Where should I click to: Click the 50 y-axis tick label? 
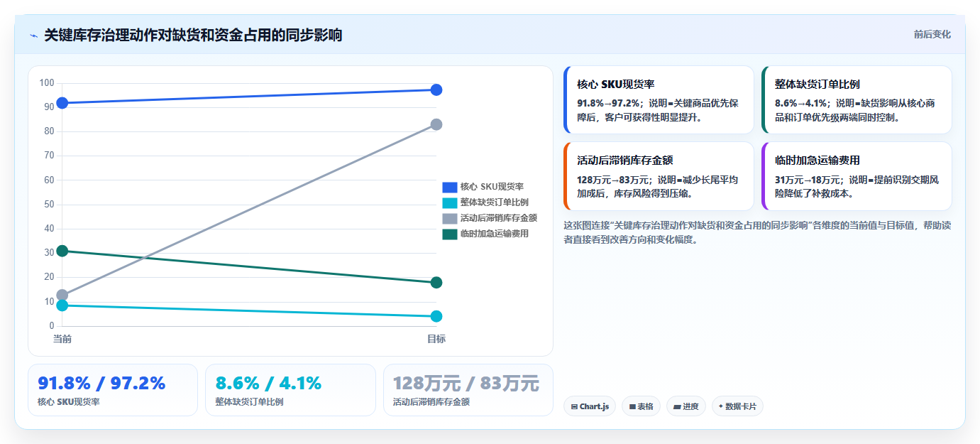coord(49,205)
